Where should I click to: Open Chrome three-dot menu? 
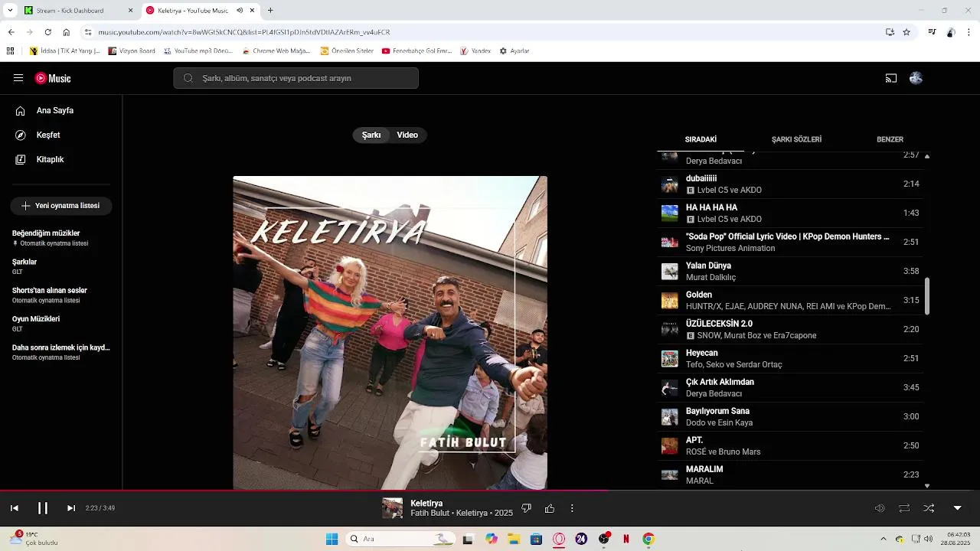[x=969, y=32]
